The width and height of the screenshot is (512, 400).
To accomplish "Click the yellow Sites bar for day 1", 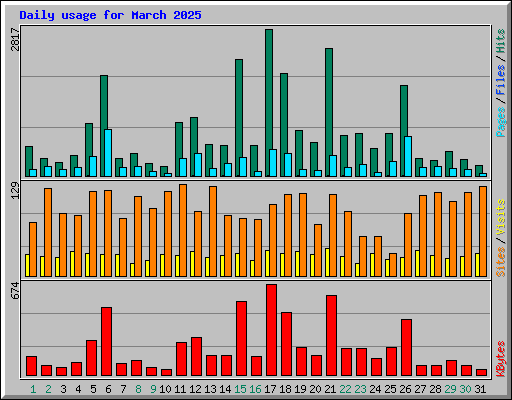I will tap(27, 265).
